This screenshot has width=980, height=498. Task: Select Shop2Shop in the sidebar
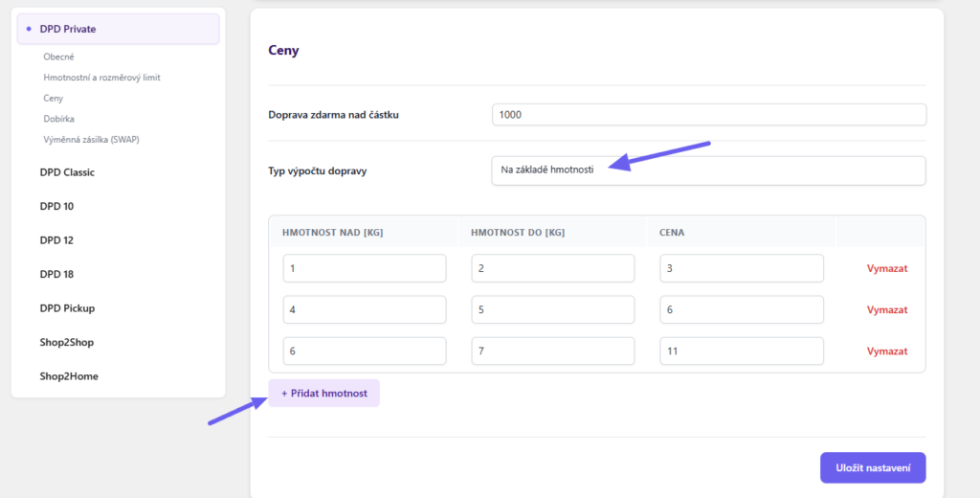click(x=66, y=342)
